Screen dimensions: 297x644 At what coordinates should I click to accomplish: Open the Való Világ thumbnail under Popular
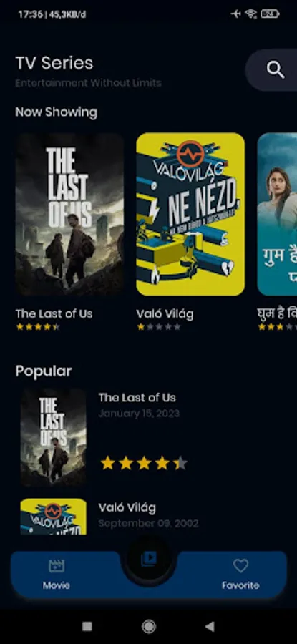click(54, 517)
